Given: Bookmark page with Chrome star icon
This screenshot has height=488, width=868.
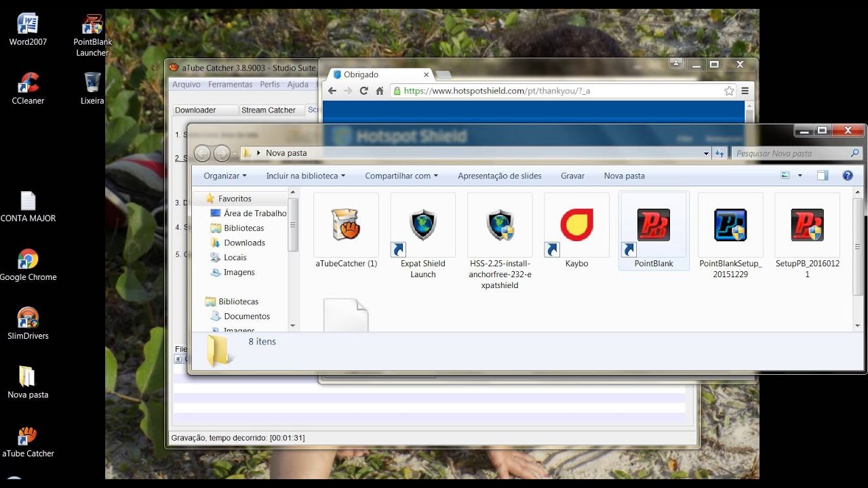Looking at the screenshot, I should pyautogui.click(x=729, y=91).
